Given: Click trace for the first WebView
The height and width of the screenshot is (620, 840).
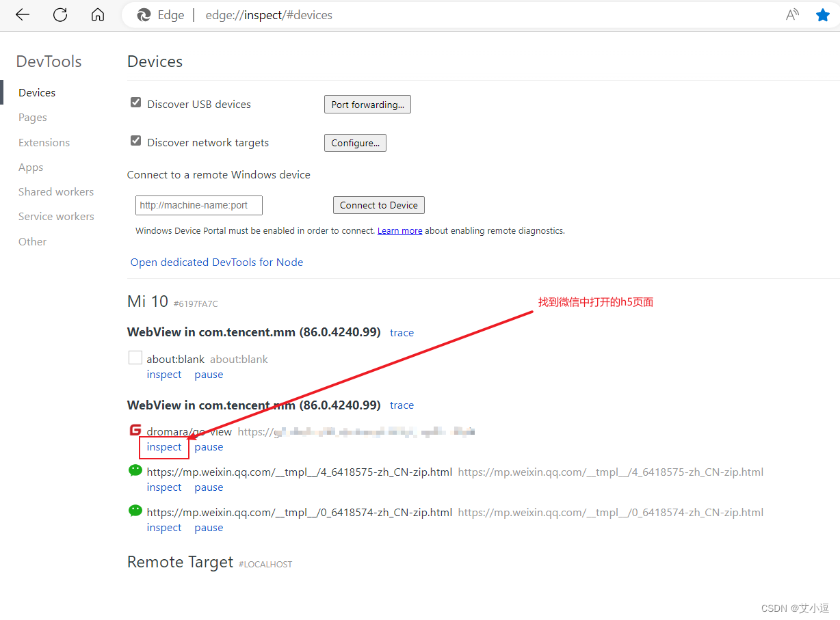Looking at the screenshot, I should [x=402, y=333].
